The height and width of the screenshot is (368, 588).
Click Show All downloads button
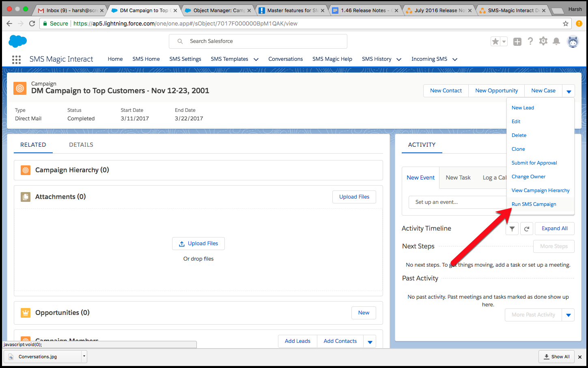tap(556, 357)
